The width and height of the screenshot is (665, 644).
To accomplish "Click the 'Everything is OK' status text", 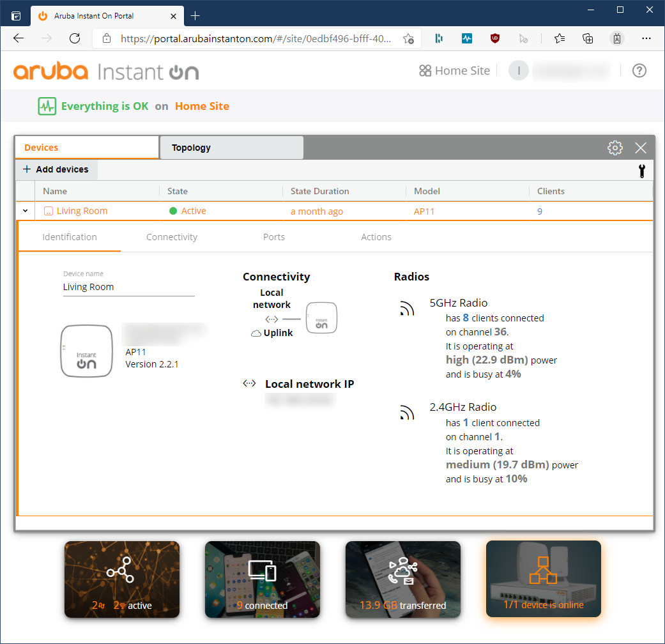I will (105, 106).
